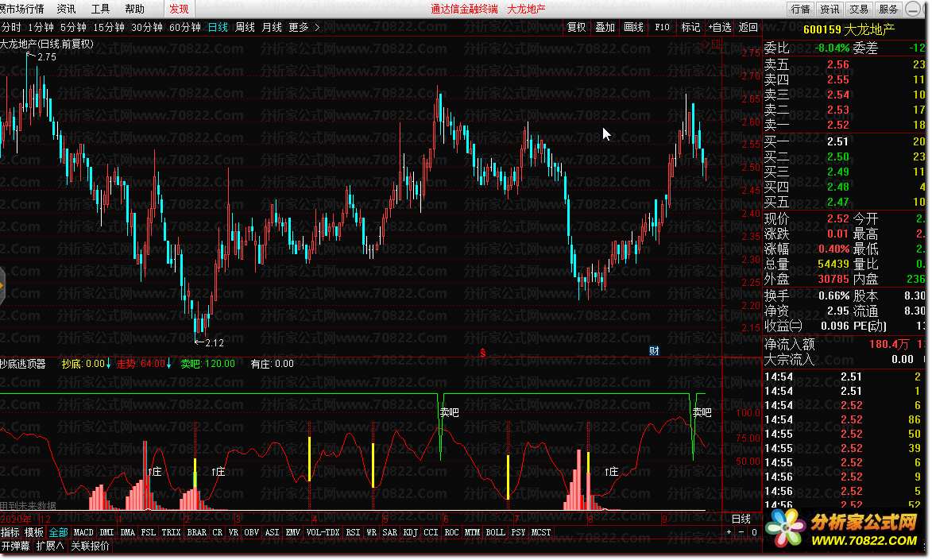Select the TRIX indicator
Image resolution: width=932 pixels, height=560 pixels.
pos(171,533)
